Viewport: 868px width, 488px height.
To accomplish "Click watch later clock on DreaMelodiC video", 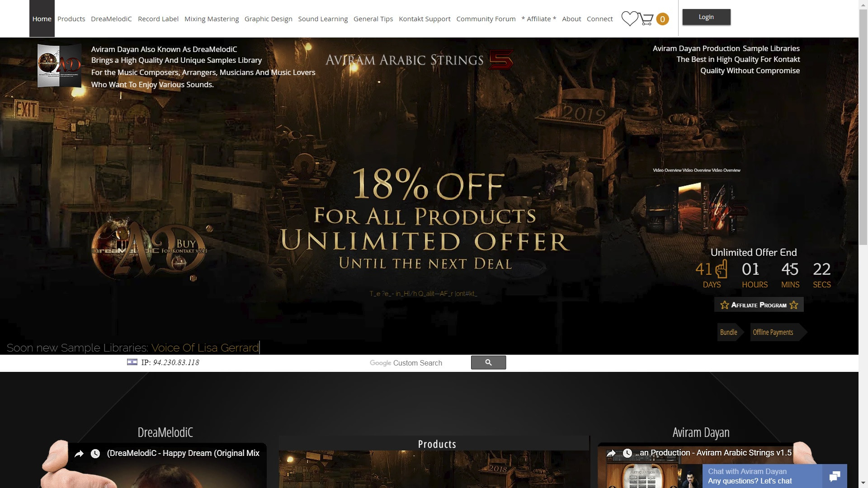I will click(95, 454).
